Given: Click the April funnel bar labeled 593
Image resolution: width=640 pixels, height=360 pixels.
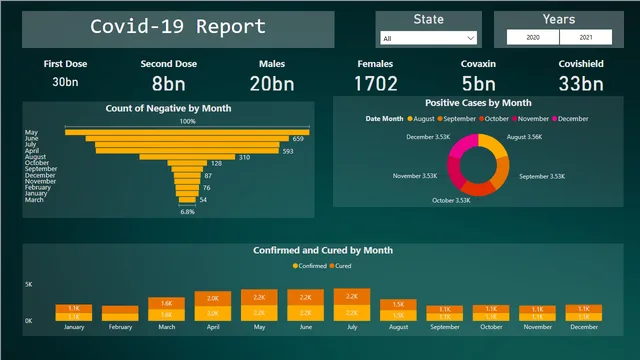Looking at the screenshot, I should click(x=187, y=151).
